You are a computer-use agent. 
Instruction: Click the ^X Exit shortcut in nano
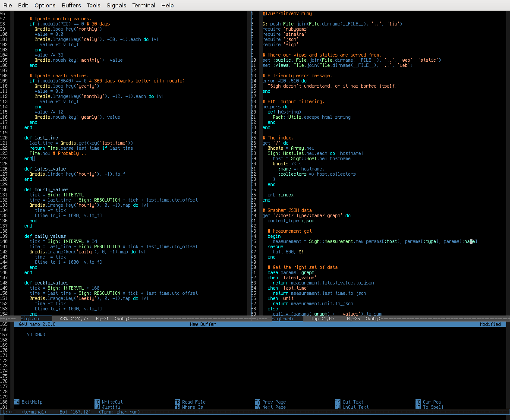click(28, 402)
